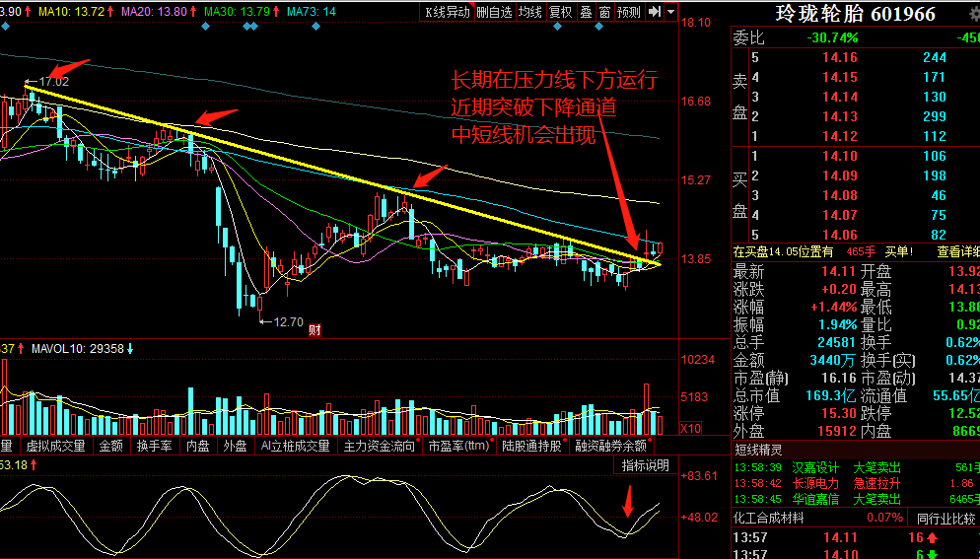The image size is (980, 559).
Task: Click the X10 volume scale label
Action: (692, 429)
